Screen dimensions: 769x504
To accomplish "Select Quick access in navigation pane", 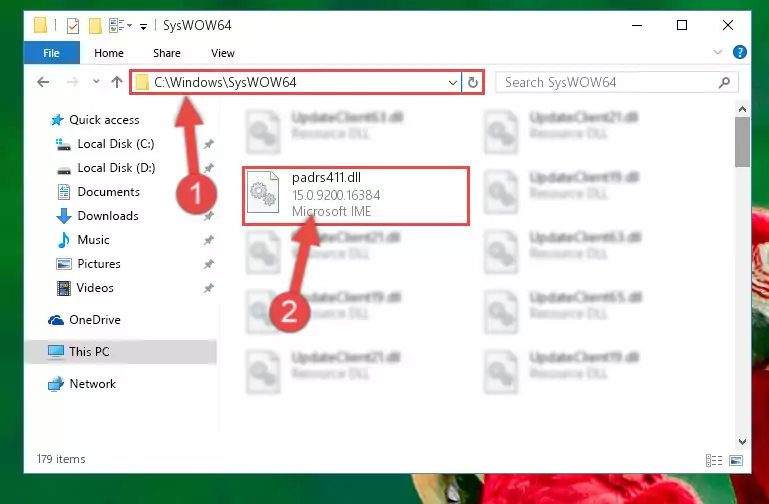I will coord(104,120).
